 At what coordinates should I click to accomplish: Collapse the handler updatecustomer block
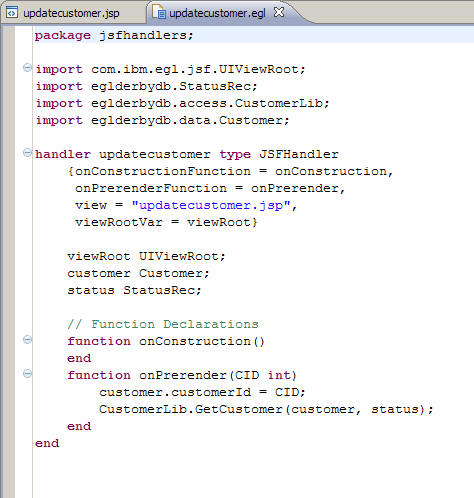[x=27, y=153]
